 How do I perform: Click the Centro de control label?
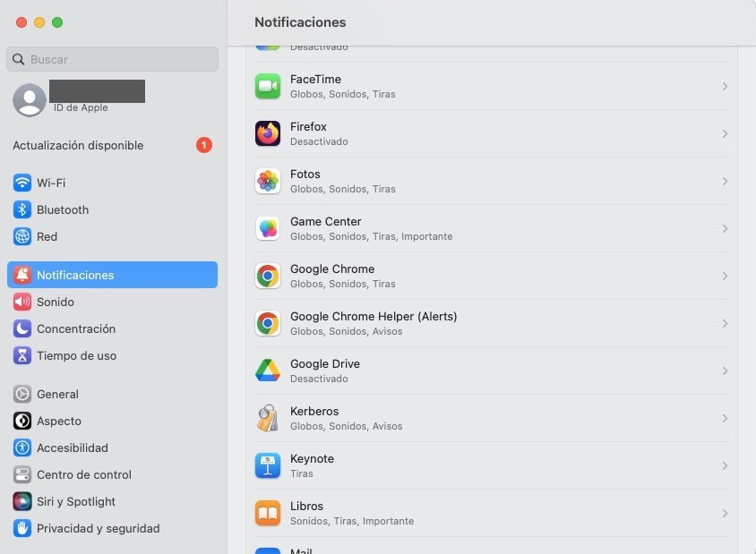coord(84,474)
